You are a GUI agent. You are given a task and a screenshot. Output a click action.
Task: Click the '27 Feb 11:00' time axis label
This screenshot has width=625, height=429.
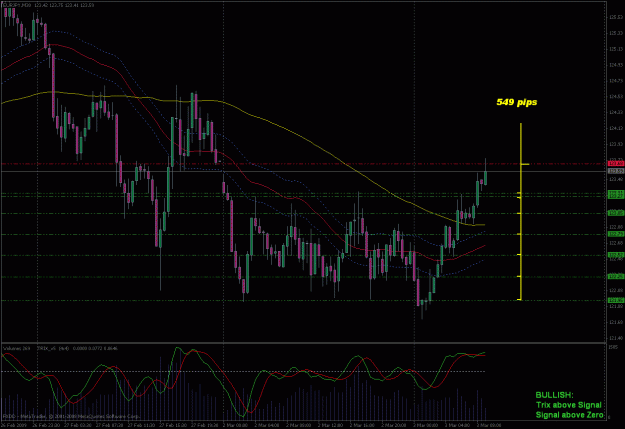pyautogui.click(x=140, y=425)
